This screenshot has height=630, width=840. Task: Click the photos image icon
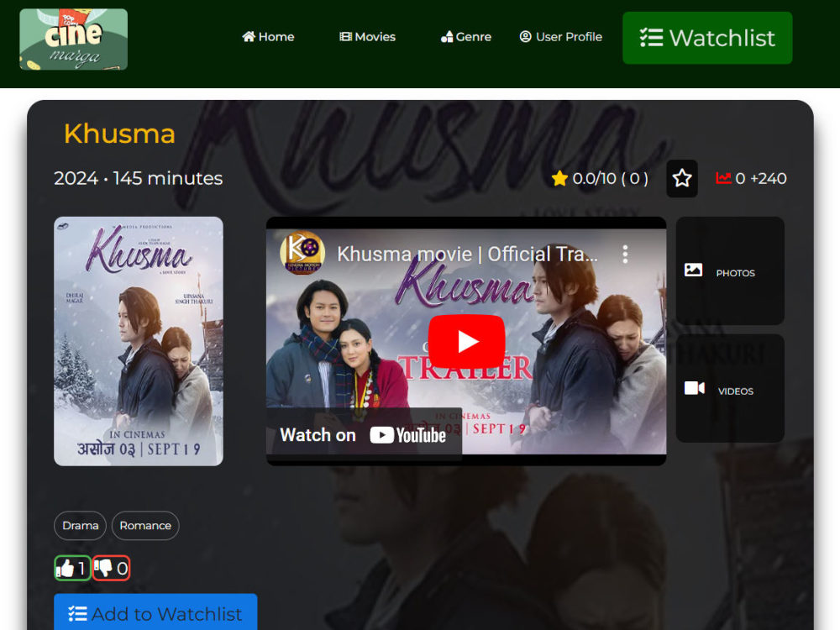click(693, 270)
